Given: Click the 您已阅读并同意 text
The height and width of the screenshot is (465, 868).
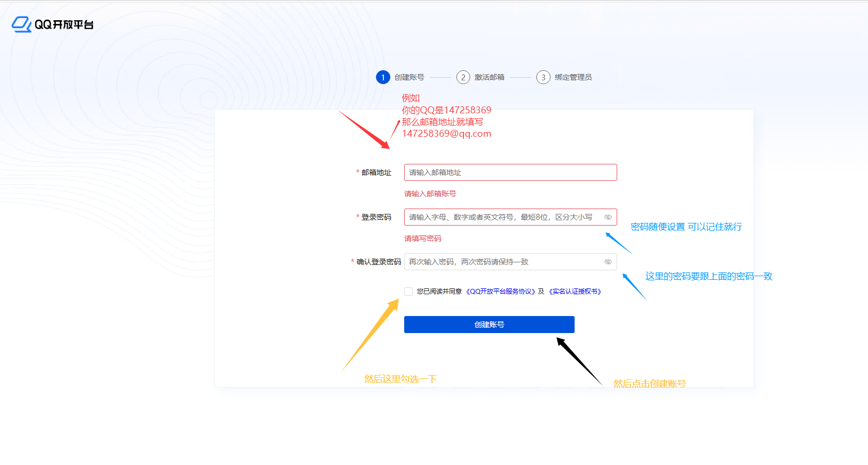Looking at the screenshot, I should pyautogui.click(x=439, y=292).
